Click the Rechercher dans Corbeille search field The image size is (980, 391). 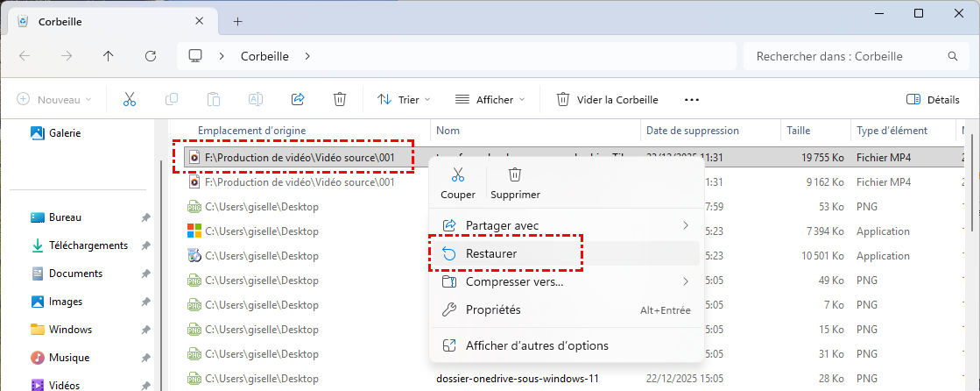coord(845,56)
